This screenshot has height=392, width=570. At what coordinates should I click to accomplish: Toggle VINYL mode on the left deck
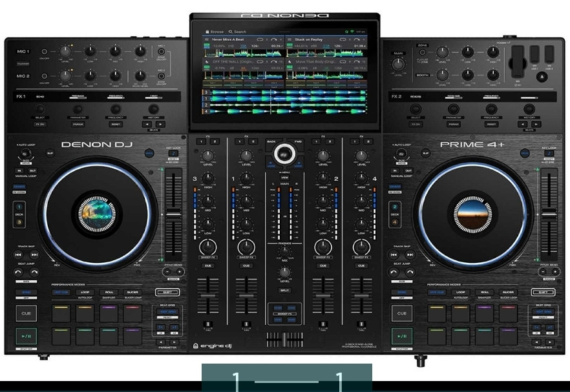point(20,186)
